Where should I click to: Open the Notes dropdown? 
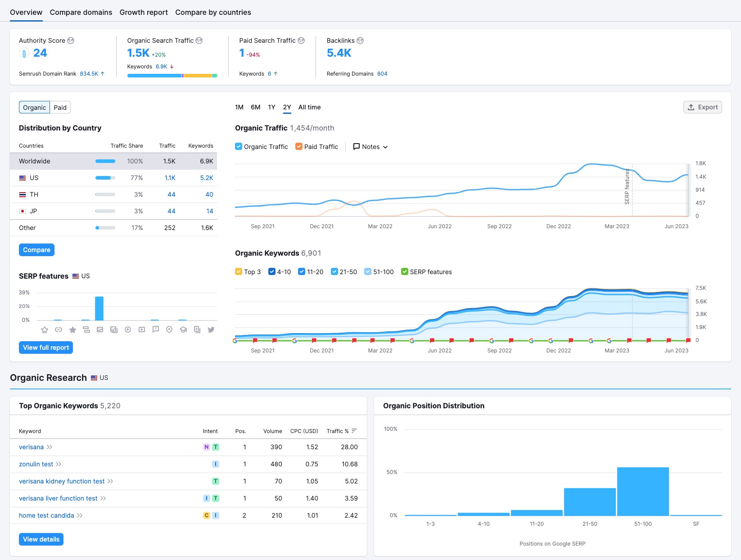click(370, 147)
